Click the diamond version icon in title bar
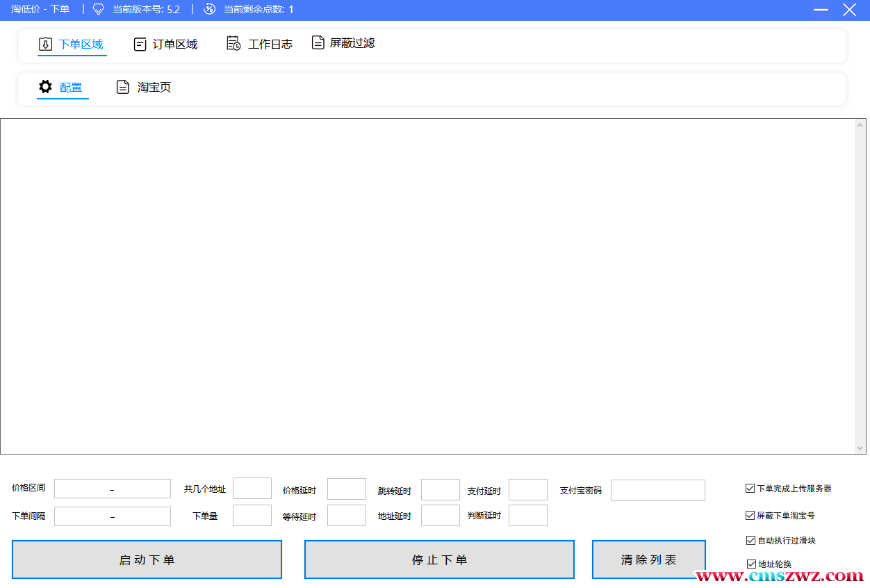Viewport: 870px width, 588px height. pos(98,9)
